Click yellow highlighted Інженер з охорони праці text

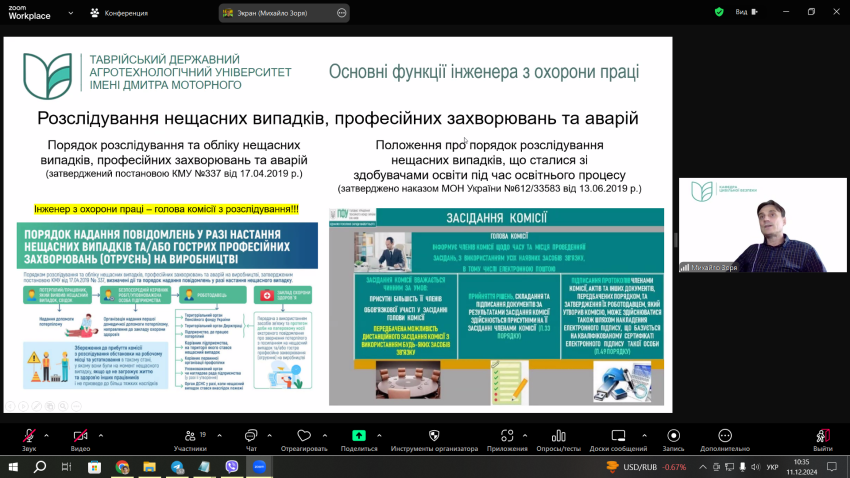pyautogui.click(x=166, y=209)
